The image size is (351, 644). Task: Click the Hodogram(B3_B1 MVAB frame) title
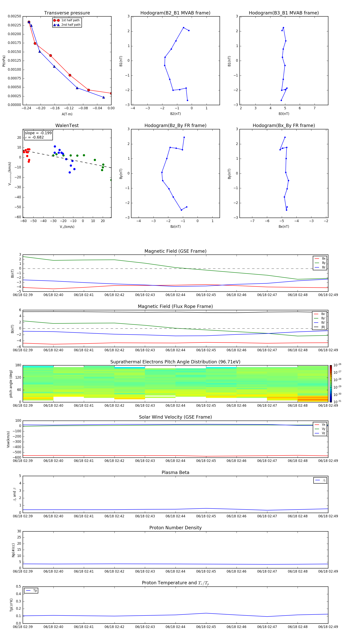pyautogui.click(x=284, y=13)
